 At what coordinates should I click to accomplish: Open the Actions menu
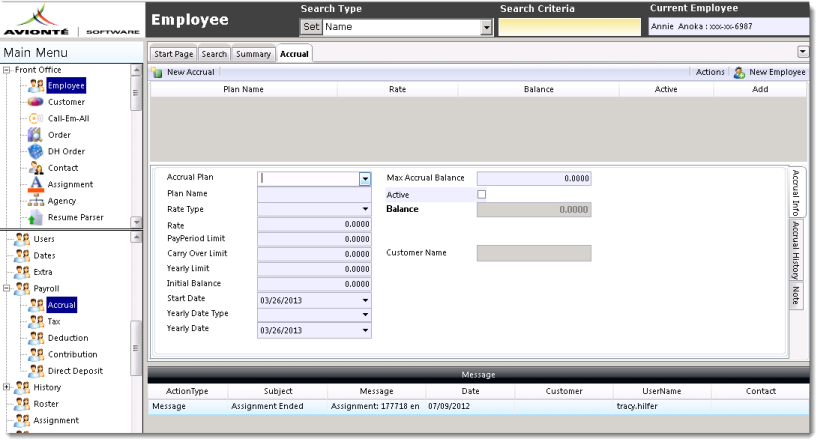coord(709,72)
